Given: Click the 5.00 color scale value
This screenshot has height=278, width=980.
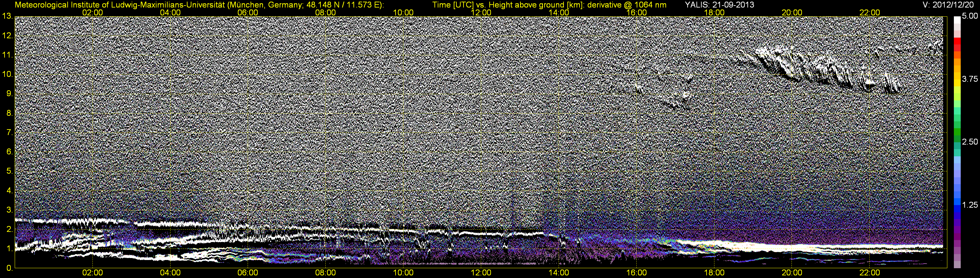Looking at the screenshot, I should coord(970,16).
